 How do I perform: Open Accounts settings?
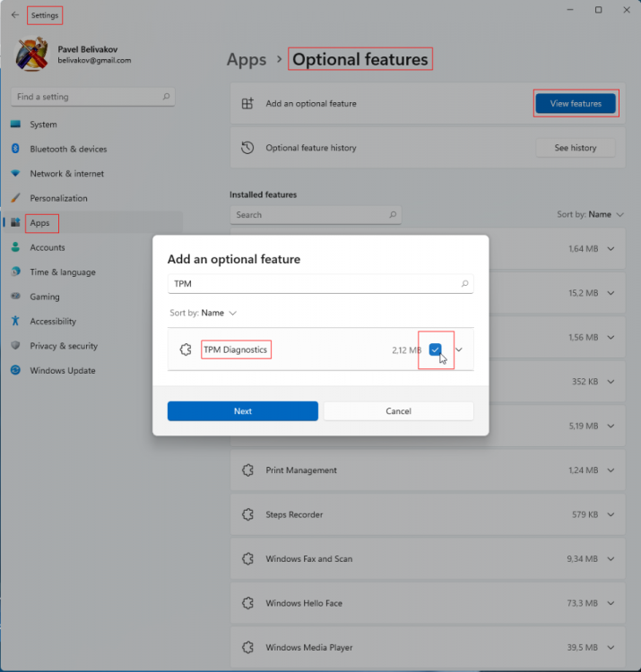(92, 247)
